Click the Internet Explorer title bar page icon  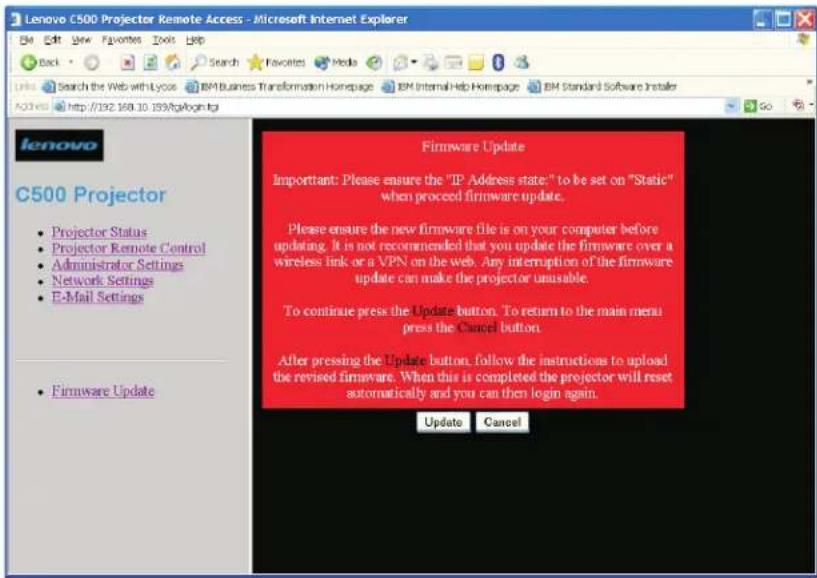(x=16, y=19)
